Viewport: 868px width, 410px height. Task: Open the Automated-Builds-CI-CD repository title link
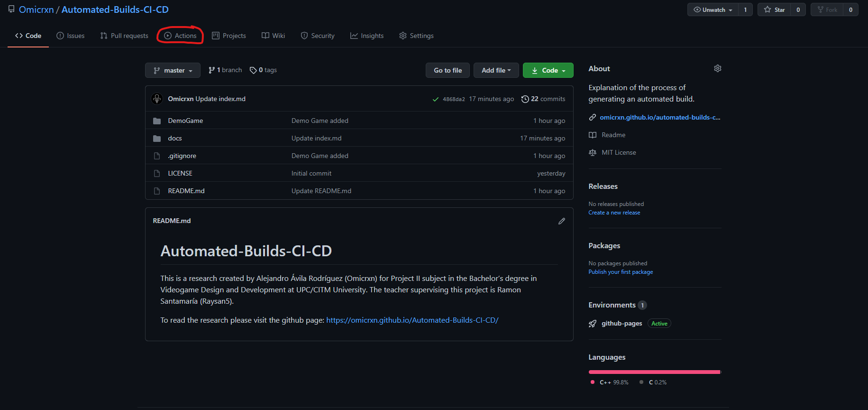click(115, 9)
